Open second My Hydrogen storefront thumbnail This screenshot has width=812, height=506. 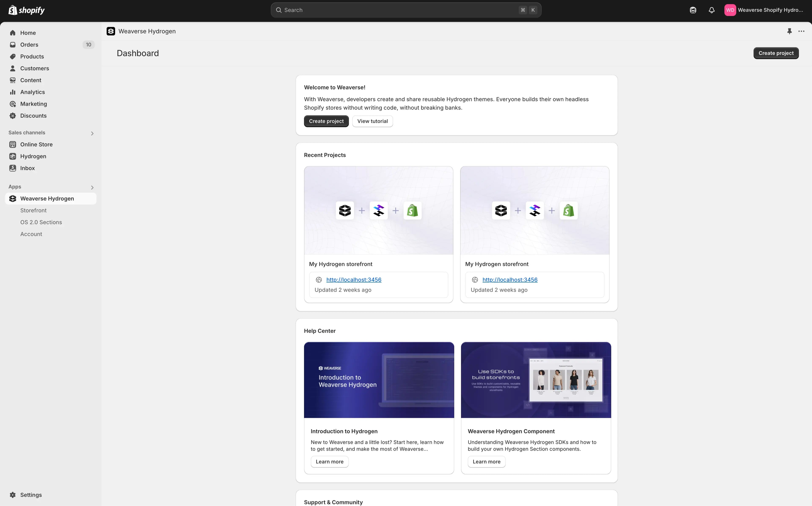click(x=535, y=211)
